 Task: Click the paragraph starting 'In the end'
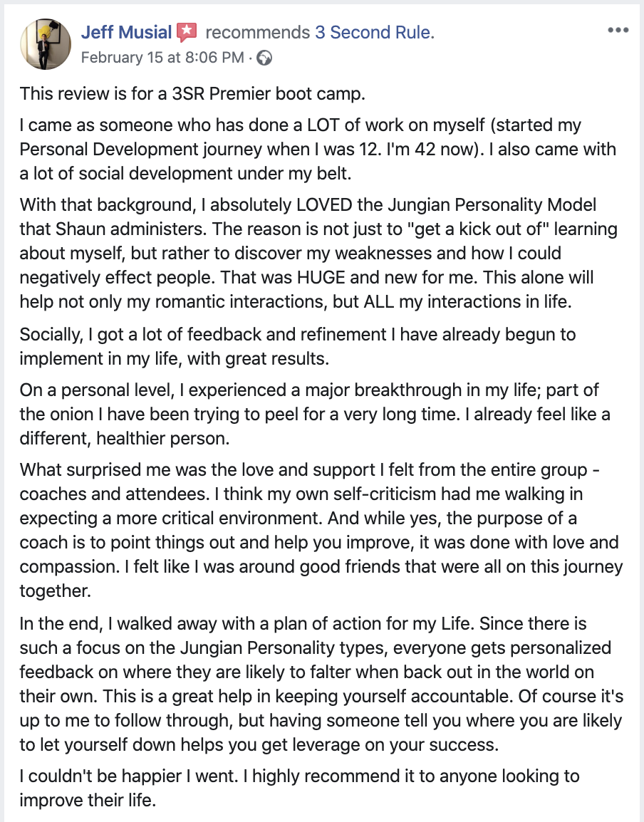click(321, 684)
